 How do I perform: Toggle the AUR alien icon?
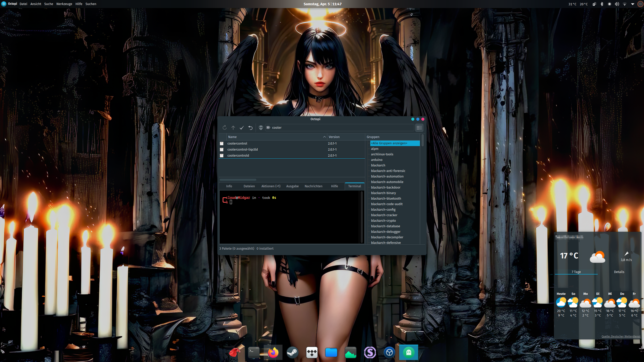[261, 128]
